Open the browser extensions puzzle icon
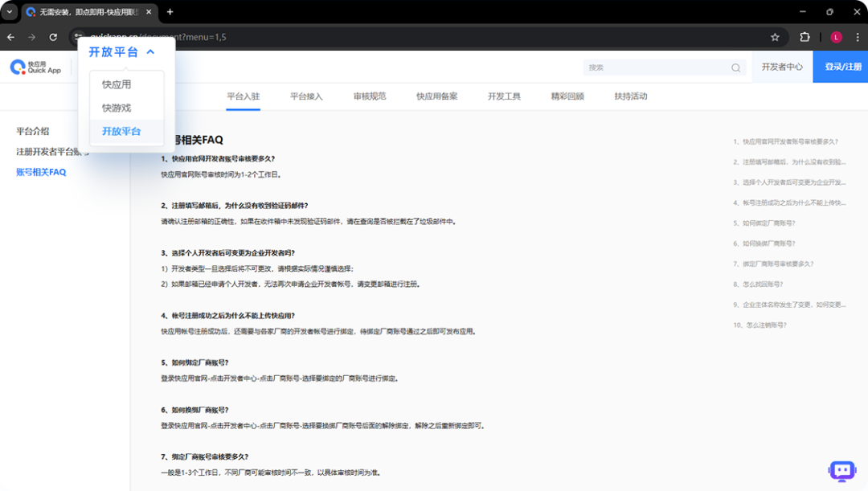Viewport: 868px width, 491px height. pos(805,37)
